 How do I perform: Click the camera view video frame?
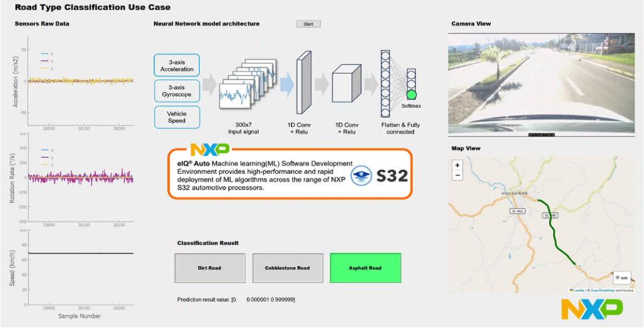(x=541, y=84)
